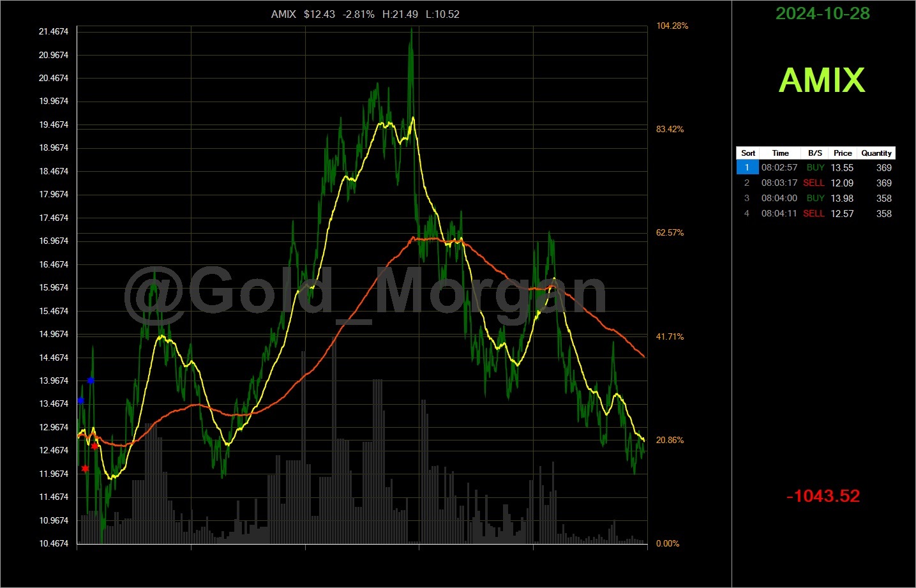The height and width of the screenshot is (588, 916).
Task: Click the 16.9674 price axis label
Action: coord(54,241)
